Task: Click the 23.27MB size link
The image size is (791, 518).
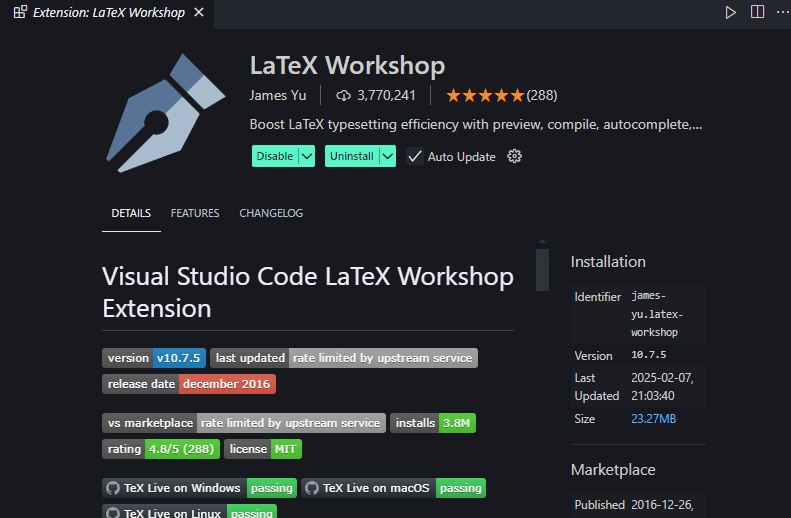Action: click(x=653, y=419)
